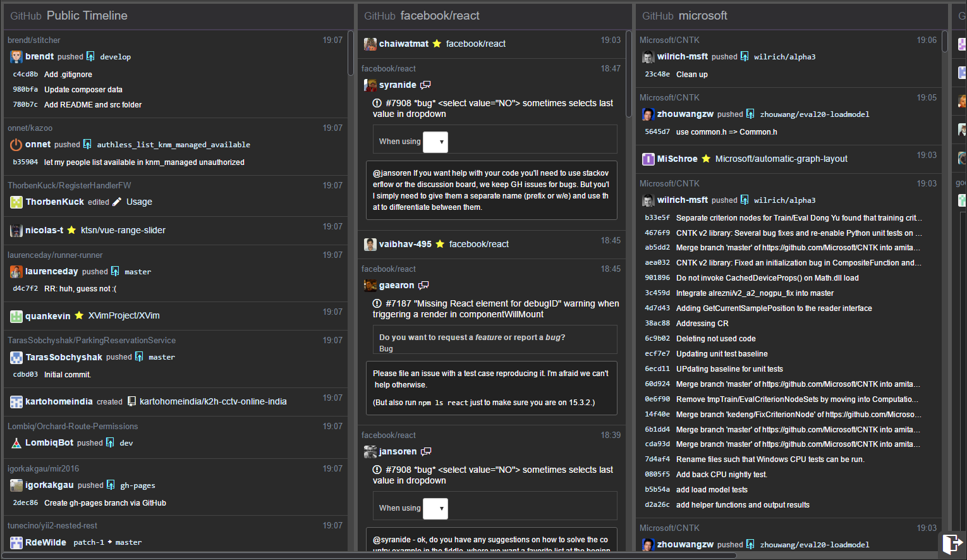Viewport: 967px width, 560px height.
Task: Click the star icon next to nicolas-t
Action: point(71,230)
